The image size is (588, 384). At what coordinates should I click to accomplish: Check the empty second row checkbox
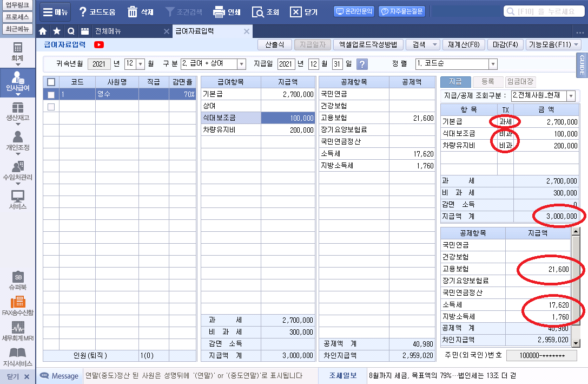(x=51, y=107)
